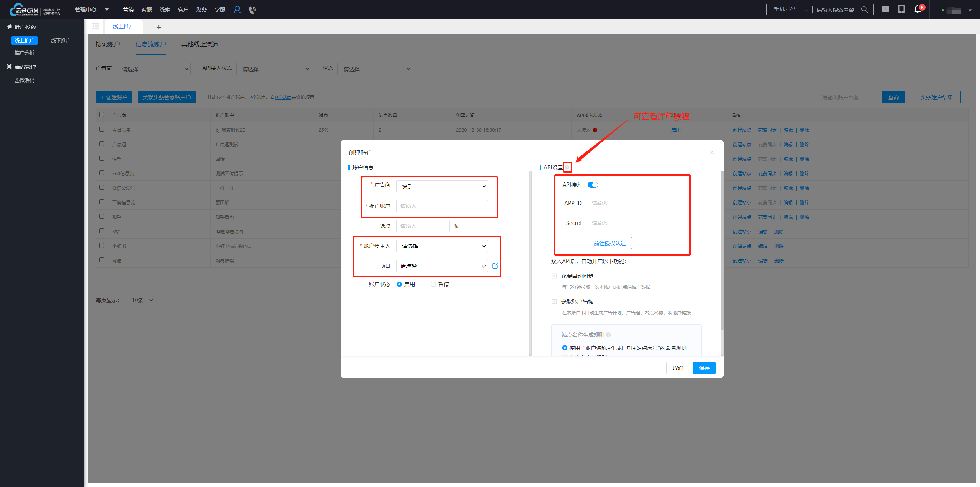This screenshot has width=980, height=487.
Task: Expand the 账户负责人 dropdown
Action: tap(442, 246)
